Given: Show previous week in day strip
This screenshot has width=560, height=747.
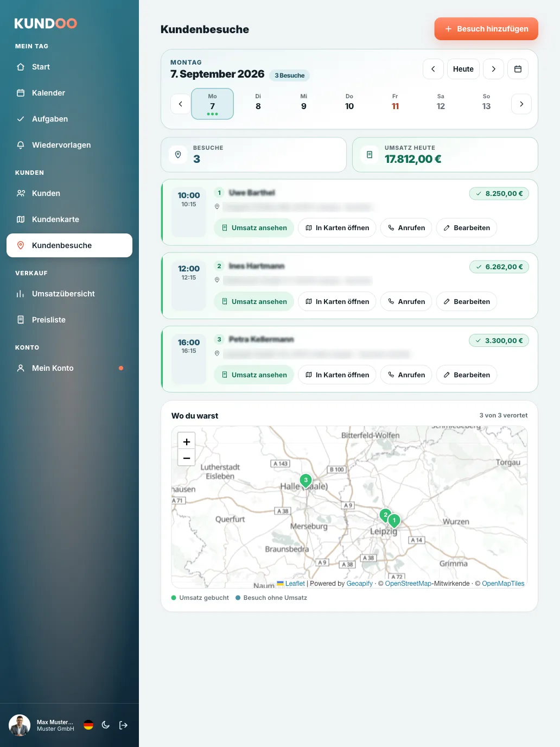Looking at the screenshot, I should [181, 104].
